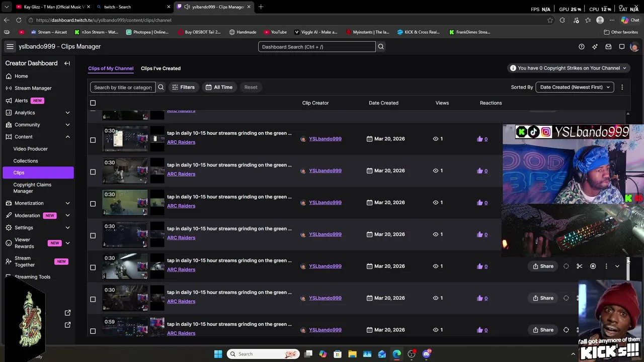Expand Monetization section chevron

coord(67,203)
